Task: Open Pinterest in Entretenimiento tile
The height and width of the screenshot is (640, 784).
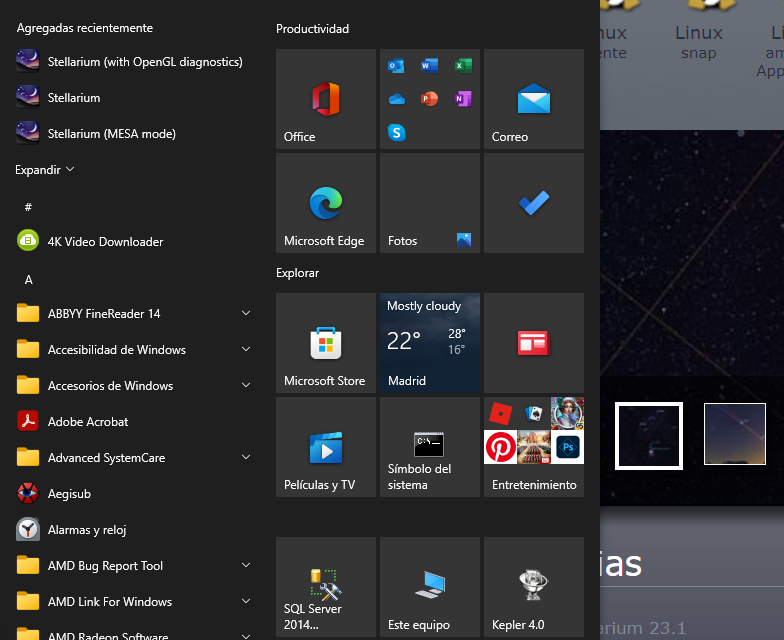Action: click(500, 447)
